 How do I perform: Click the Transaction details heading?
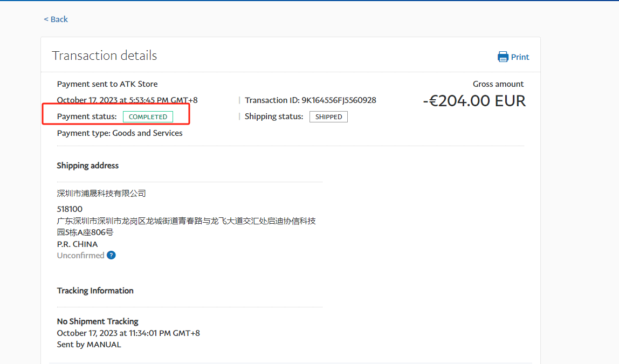(104, 56)
